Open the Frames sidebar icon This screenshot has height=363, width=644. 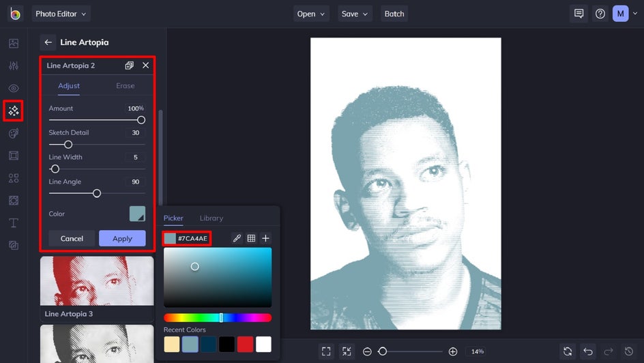tap(14, 155)
